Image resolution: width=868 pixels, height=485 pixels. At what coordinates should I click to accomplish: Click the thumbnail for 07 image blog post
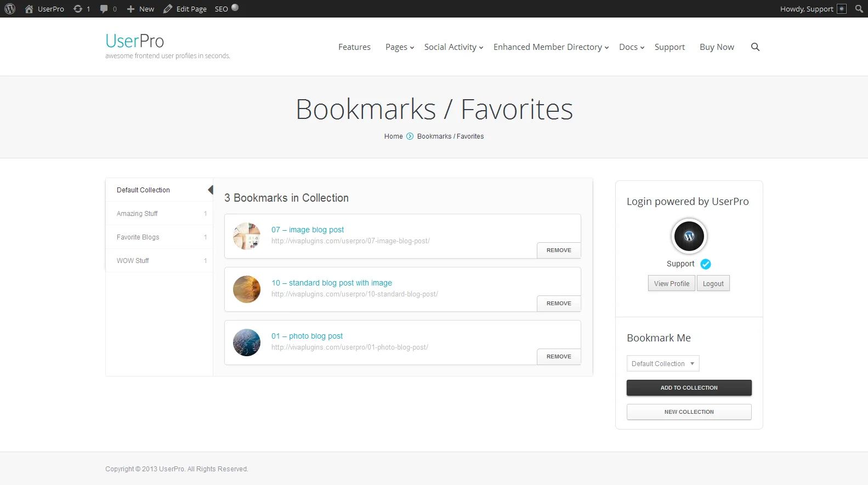point(247,236)
